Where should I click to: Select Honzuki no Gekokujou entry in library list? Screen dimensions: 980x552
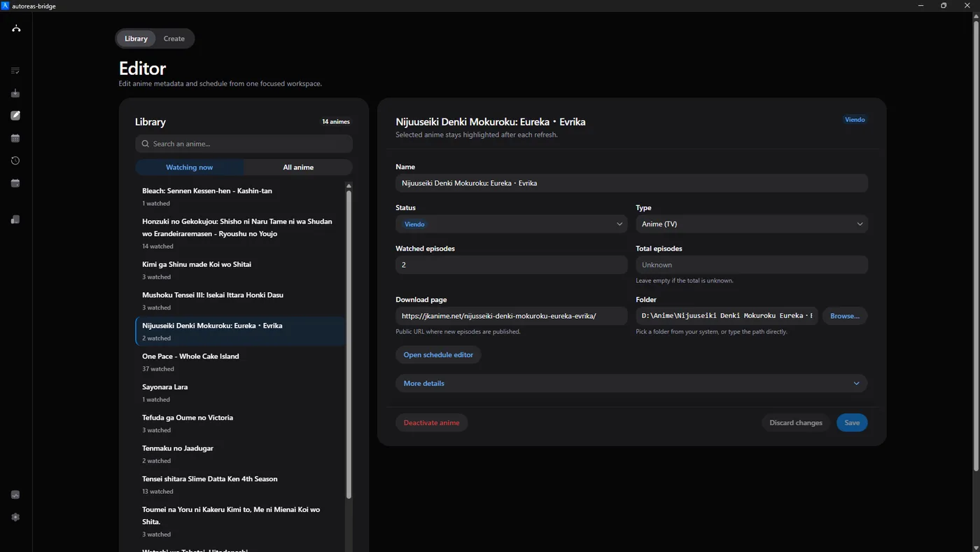pos(240,233)
